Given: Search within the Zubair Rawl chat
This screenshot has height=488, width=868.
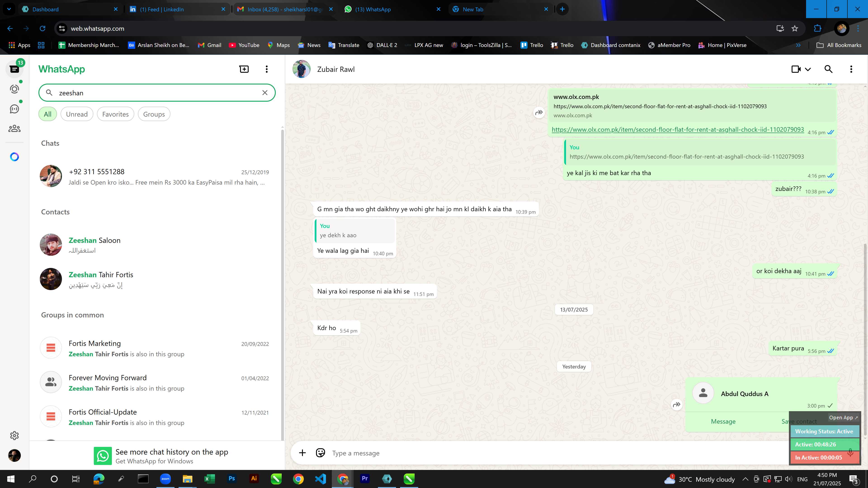Looking at the screenshot, I should [829, 69].
